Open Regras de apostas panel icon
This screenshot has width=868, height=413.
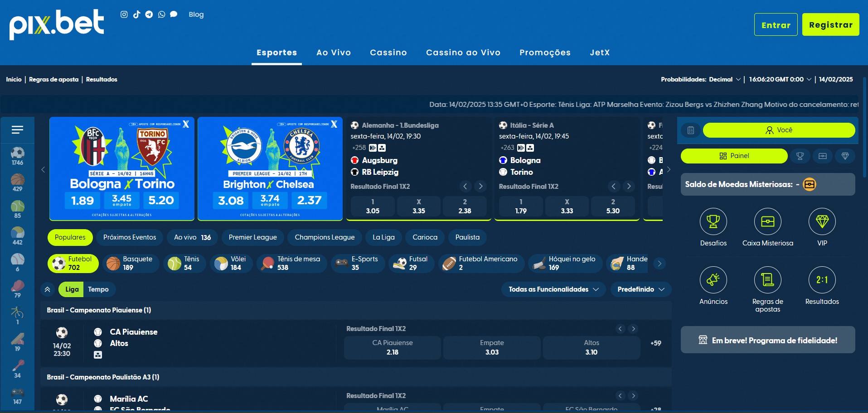767,280
